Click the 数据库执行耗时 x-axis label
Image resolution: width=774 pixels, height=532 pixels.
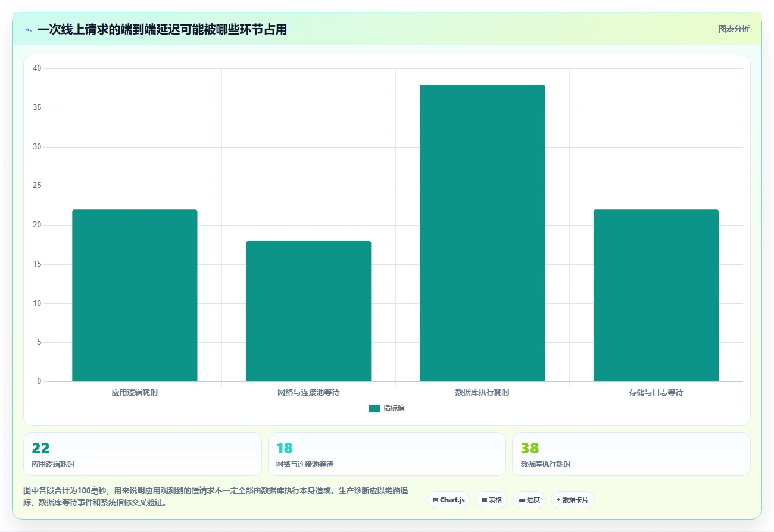482,393
